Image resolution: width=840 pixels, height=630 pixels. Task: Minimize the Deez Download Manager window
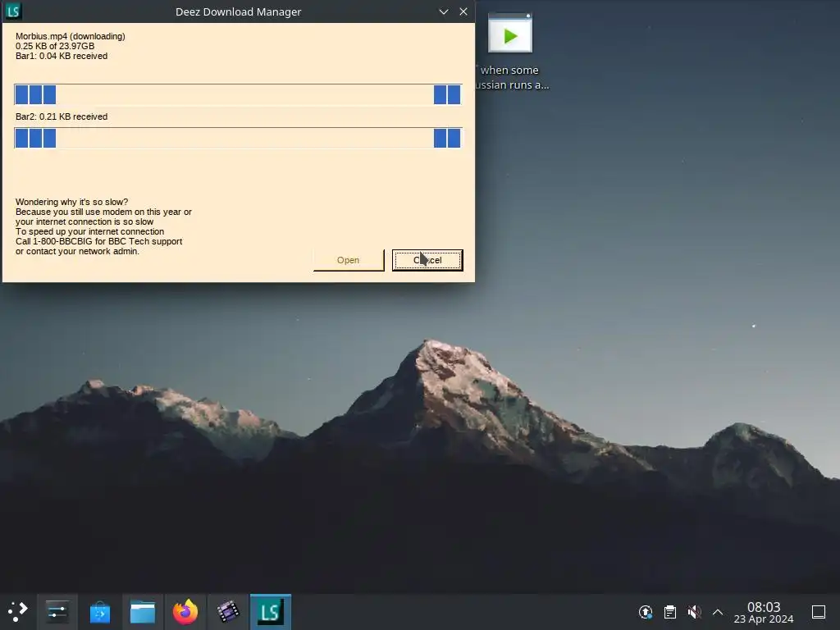coord(444,11)
